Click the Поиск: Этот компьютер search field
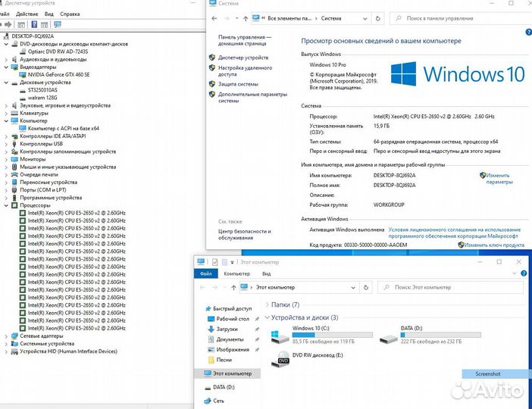Image resolution: width=532 pixels, height=409 pixels. pos(451,288)
